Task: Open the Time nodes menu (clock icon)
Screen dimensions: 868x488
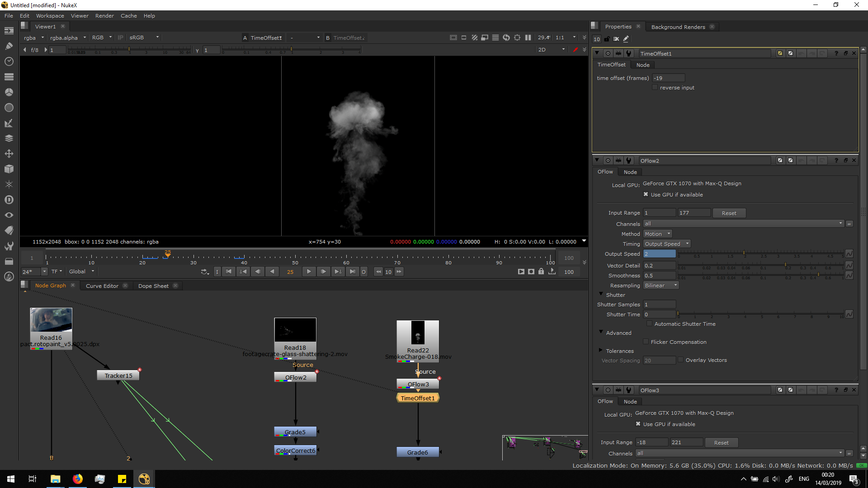Action: [x=9, y=61]
